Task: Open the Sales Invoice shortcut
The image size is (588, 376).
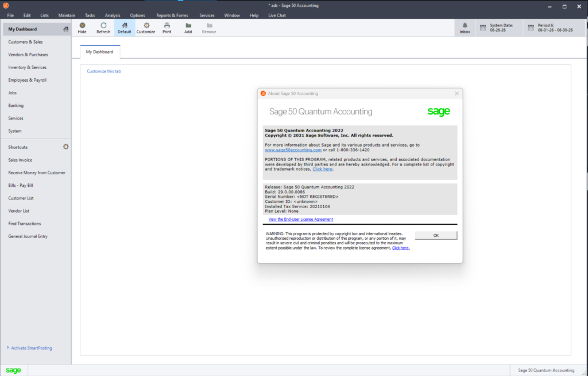Action: [x=20, y=160]
